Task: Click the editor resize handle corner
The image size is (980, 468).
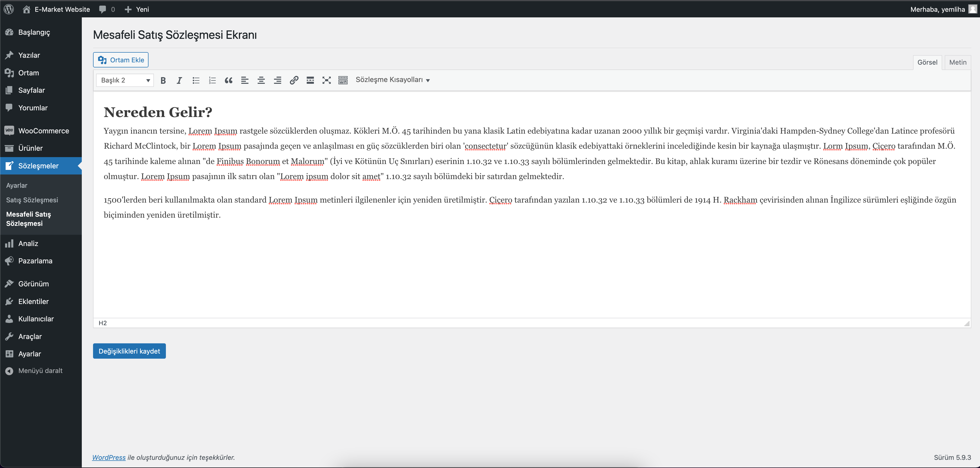Action: point(967,323)
